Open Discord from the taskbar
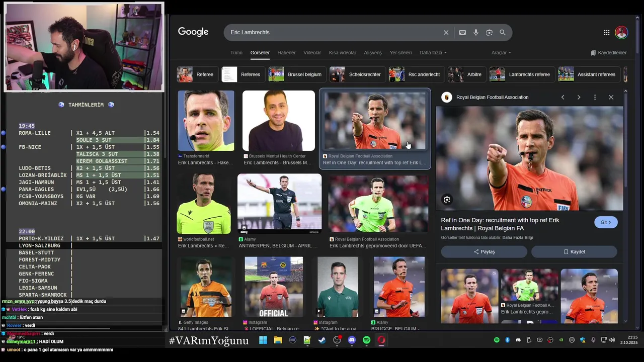 click(x=352, y=340)
